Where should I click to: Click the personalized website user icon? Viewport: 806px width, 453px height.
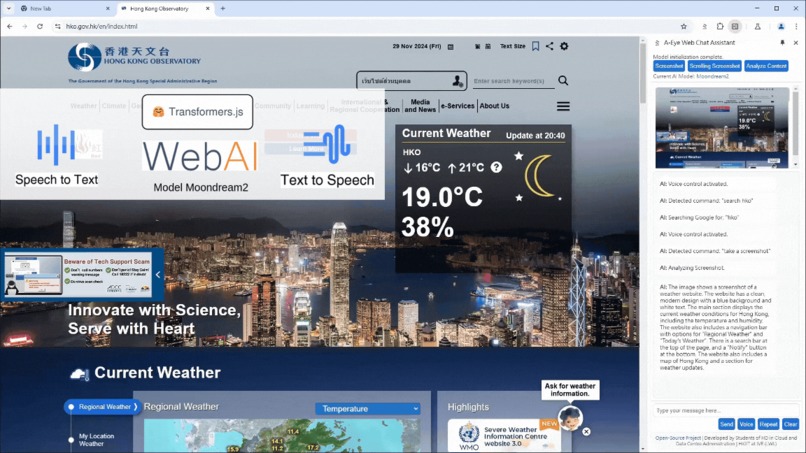coord(457,81)
